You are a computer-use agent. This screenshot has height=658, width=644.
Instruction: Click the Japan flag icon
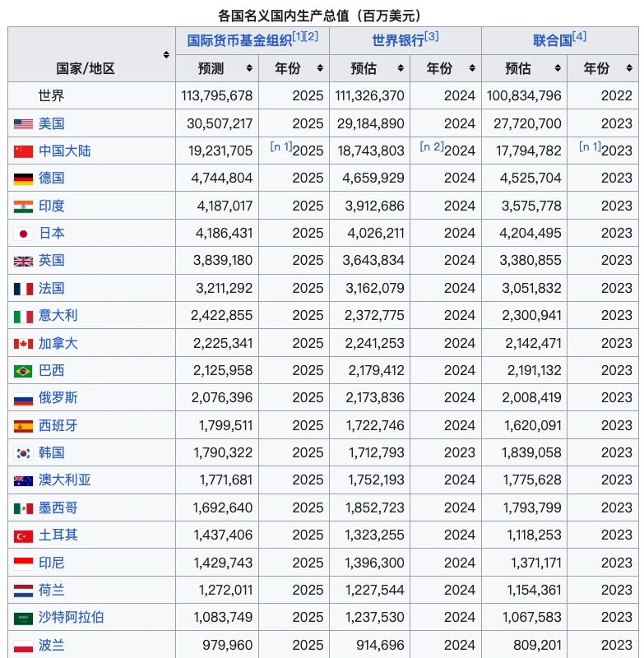click(x=23, y=234)
